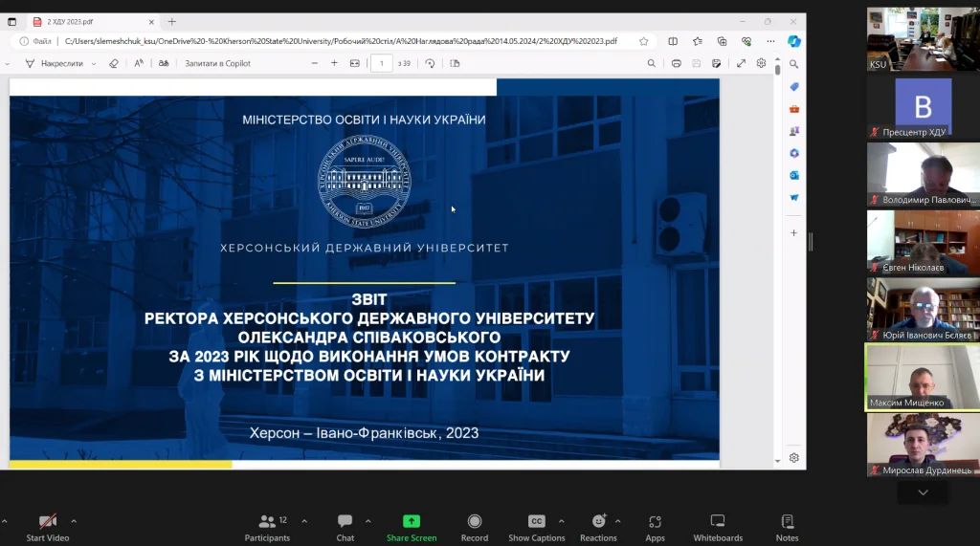Open Whiteboards in Zoom
Viewport: 980px width, 546px height.
[x=718, y=527]
